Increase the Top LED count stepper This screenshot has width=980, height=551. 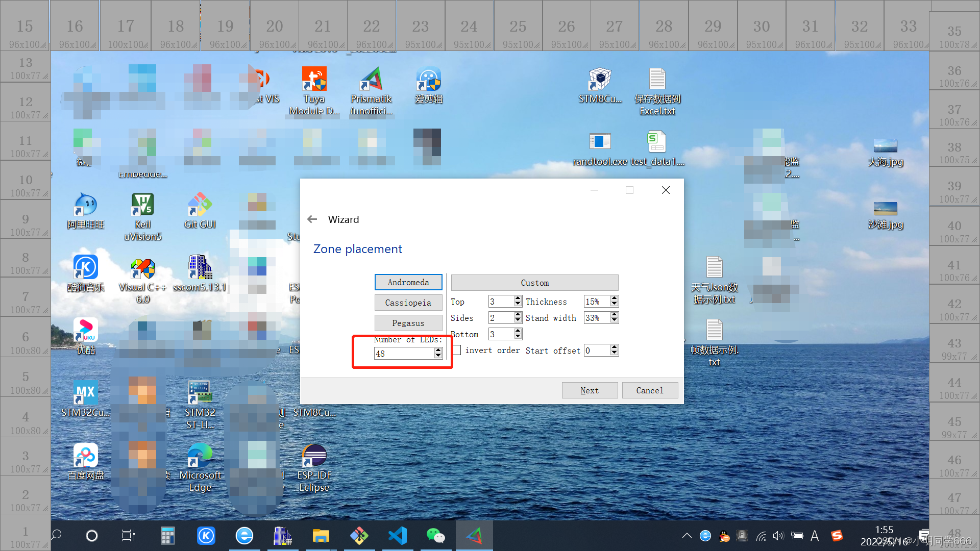[518, 298]
